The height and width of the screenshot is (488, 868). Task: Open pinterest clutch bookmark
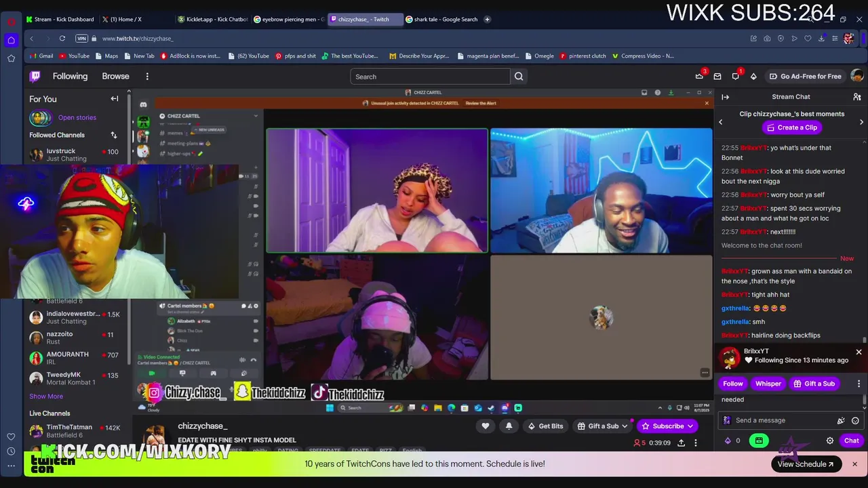pyautogui.click(x=583, y=56)
